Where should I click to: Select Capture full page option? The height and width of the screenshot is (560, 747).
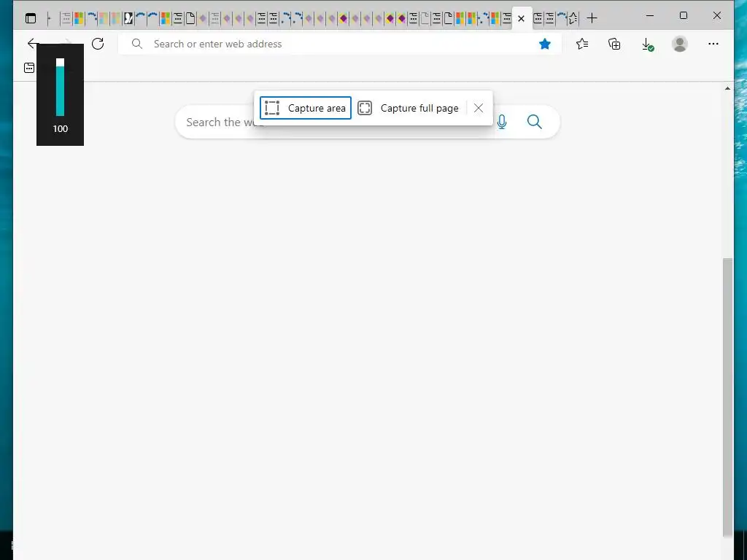[409, 108]
